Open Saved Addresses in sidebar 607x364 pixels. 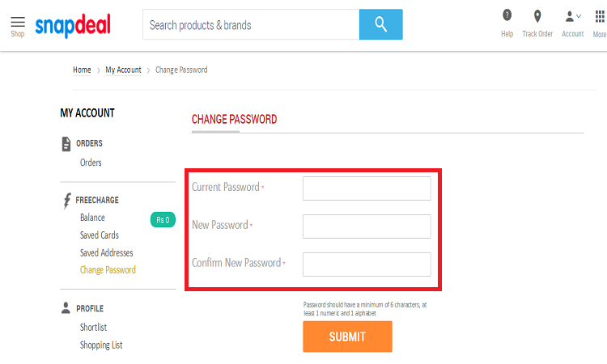pyautogui.click(x=107, y=253)
